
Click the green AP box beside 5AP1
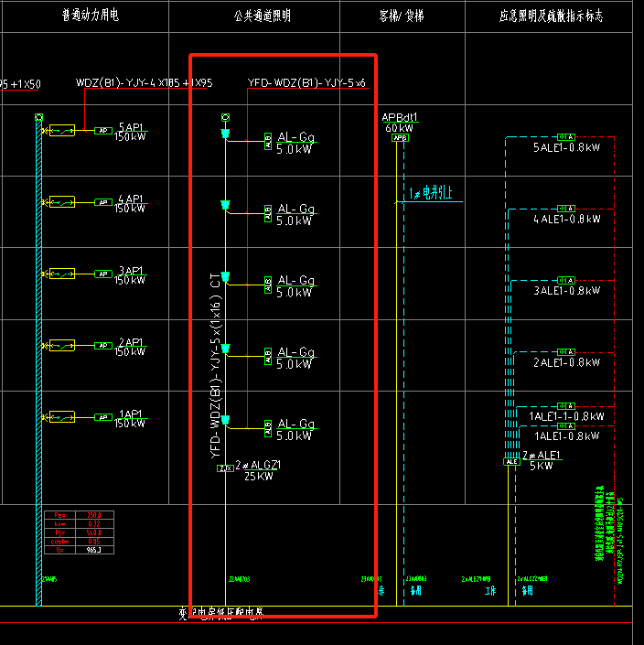pos(103,131)
